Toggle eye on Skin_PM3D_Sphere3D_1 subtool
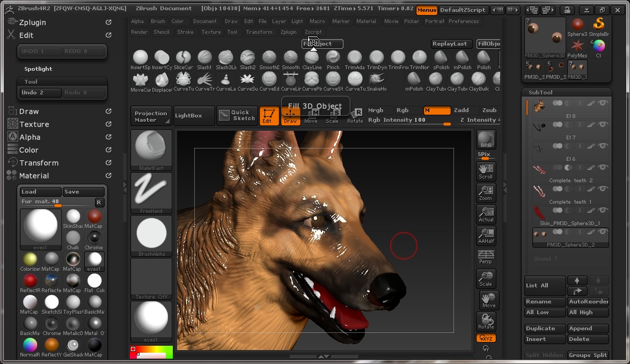 click(603, 210)
